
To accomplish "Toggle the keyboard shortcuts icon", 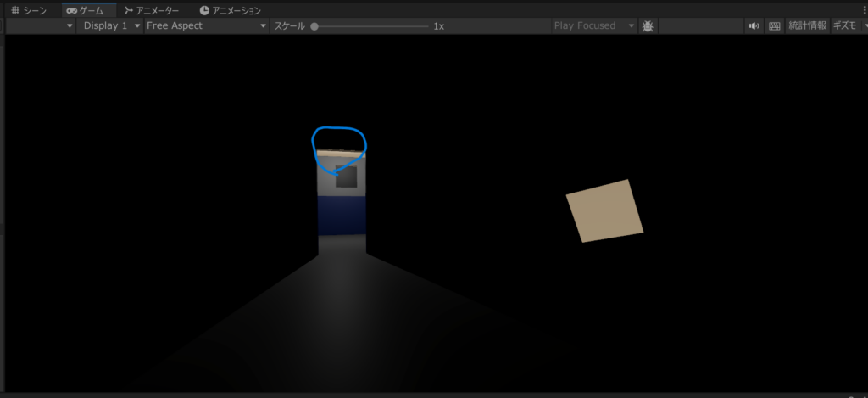I will click(774, 26).
